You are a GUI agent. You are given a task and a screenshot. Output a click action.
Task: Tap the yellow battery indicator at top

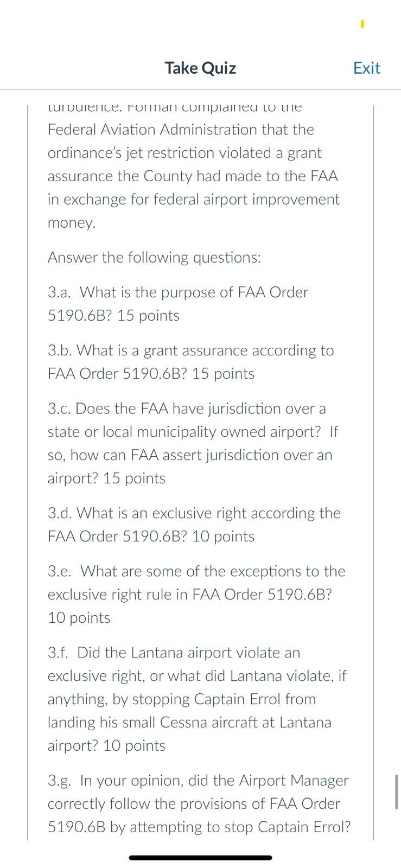361,24
